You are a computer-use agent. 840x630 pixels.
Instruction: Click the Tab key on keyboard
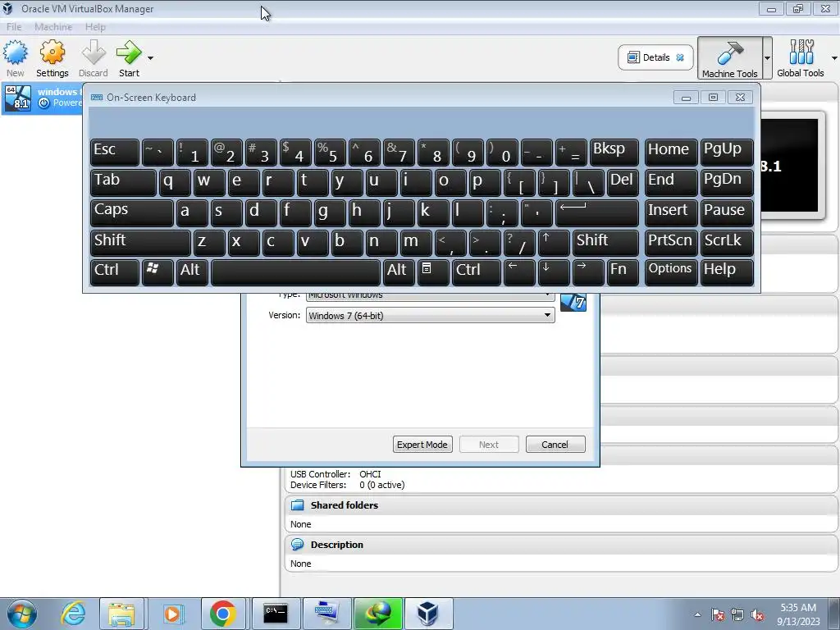[123, 183]
